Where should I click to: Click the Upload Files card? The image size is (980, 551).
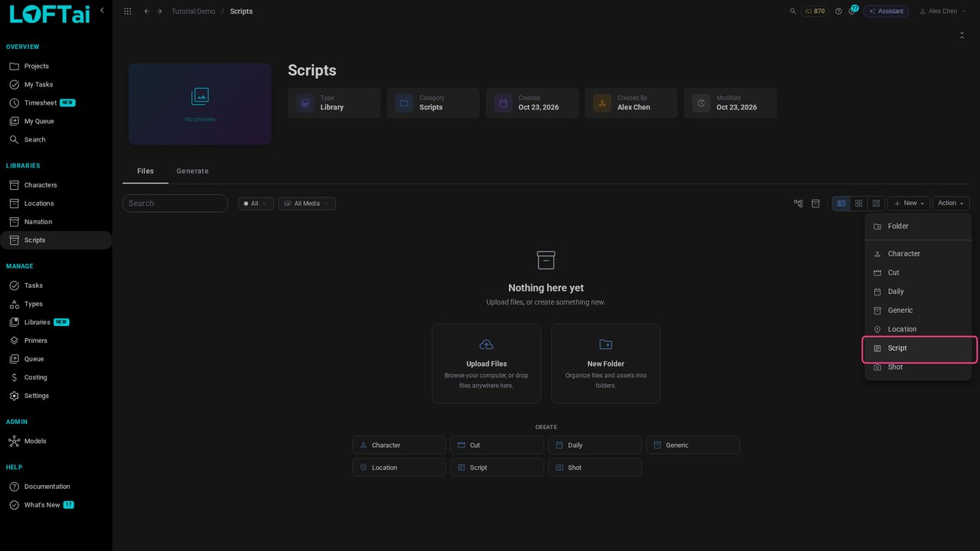[x=486, y=364]
